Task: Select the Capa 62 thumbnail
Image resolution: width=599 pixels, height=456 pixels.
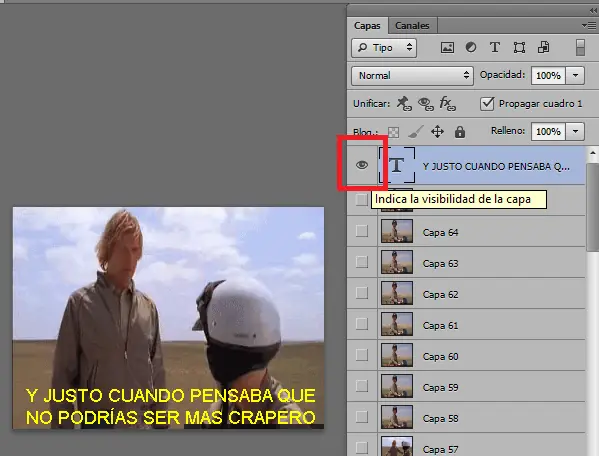Action: pyautogui.click(x=397, y=293)
